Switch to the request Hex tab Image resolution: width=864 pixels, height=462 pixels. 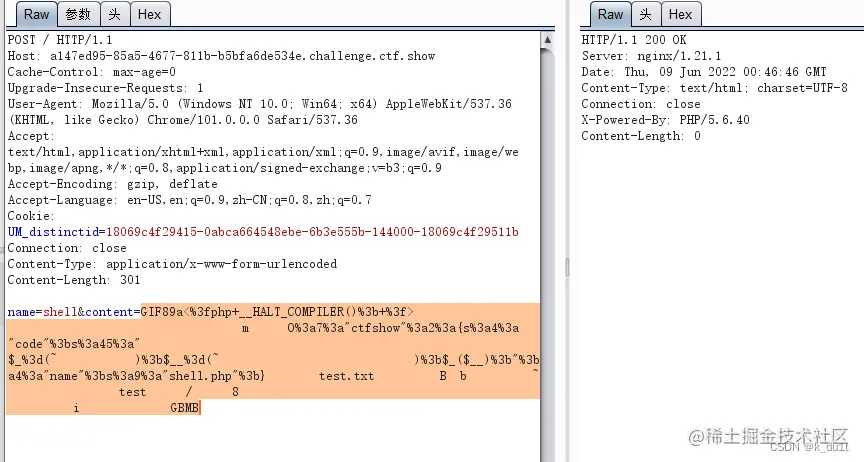(x=149, y=14)
